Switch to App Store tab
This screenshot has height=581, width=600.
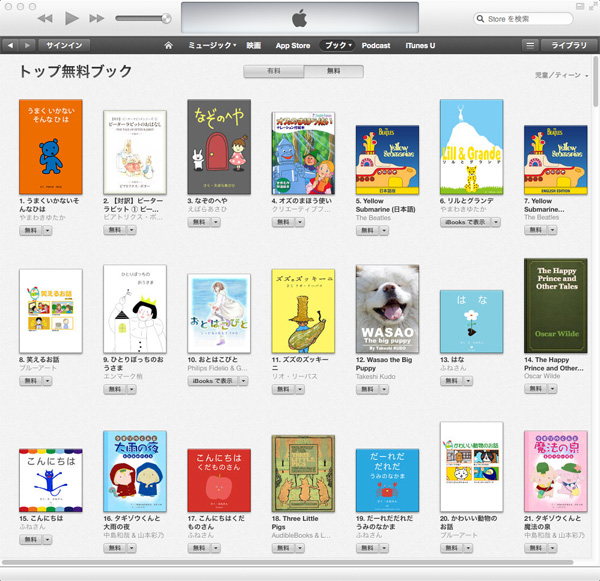click(293, 45)
